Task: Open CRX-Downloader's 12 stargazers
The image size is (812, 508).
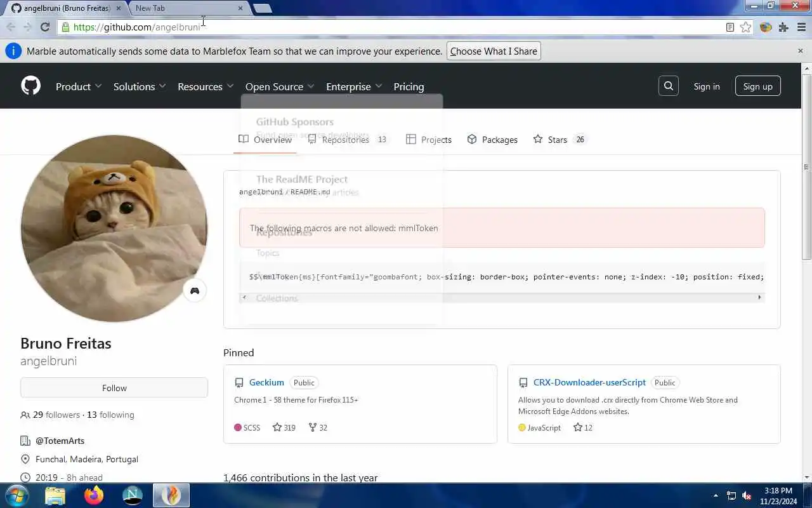Action: click(x=582, y=427)
